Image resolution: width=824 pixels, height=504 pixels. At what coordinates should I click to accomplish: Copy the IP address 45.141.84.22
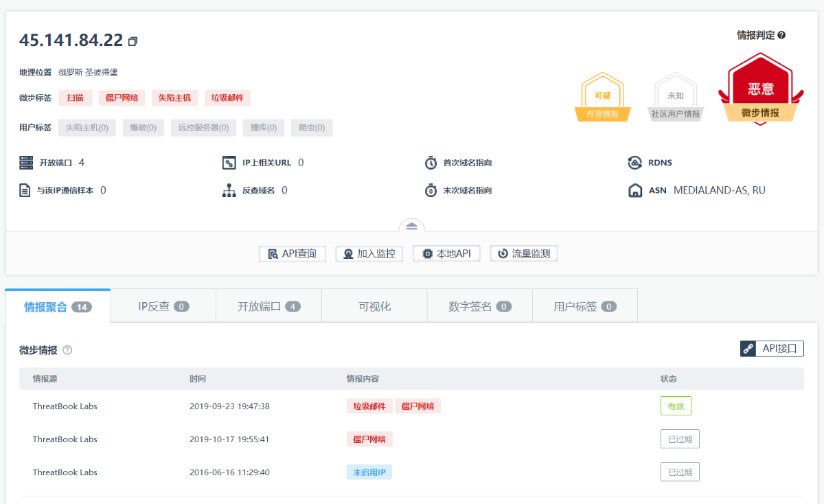[133, 41]
